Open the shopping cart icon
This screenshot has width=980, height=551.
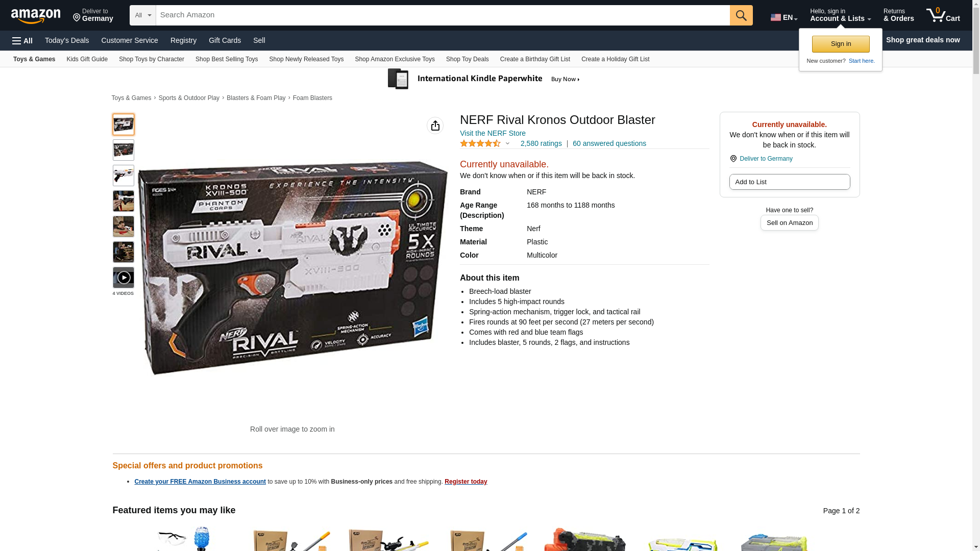tap(943, 15)
